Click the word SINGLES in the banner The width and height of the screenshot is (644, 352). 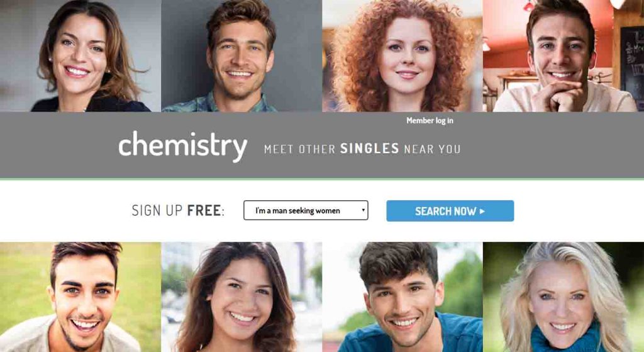point(369,149)
